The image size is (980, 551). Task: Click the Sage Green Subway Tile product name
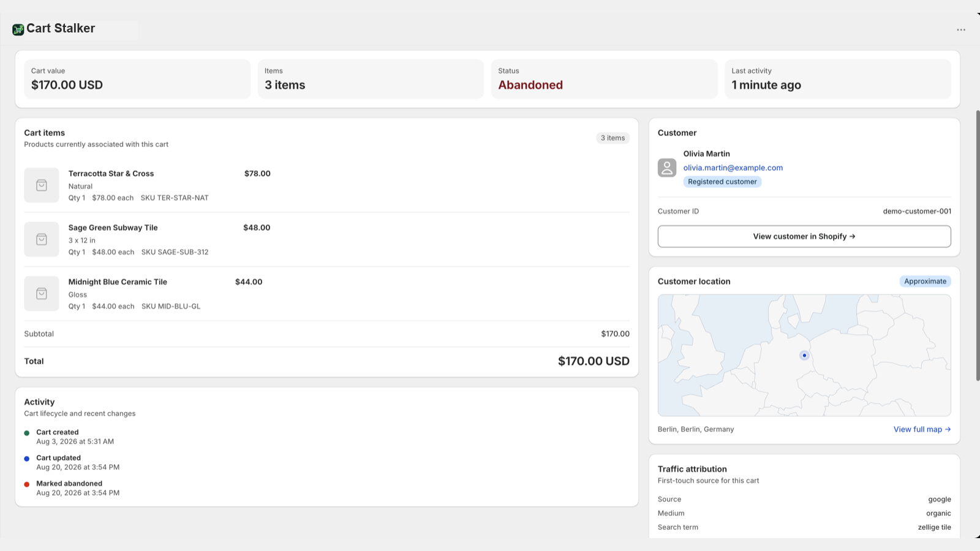tap(113, 228)
